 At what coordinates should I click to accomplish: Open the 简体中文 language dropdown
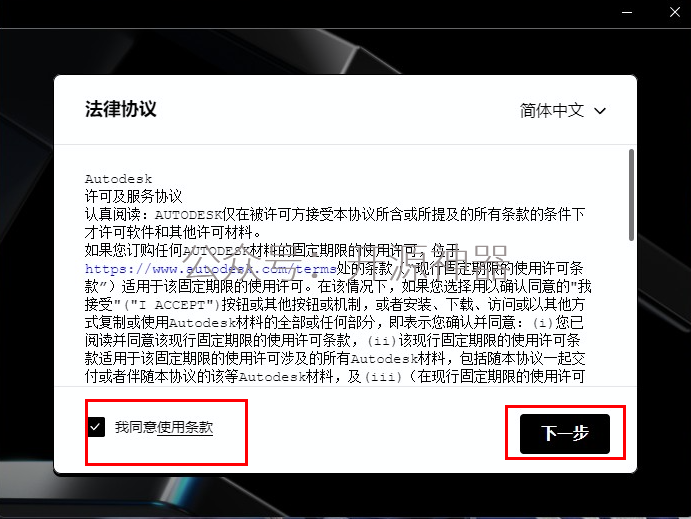(562, 110)
